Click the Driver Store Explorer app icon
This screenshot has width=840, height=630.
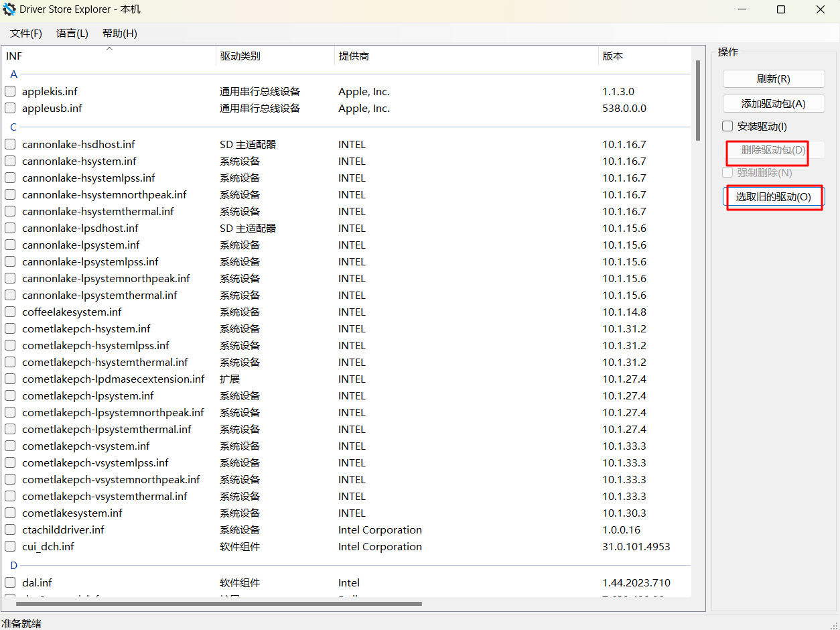(x=9, y=10)
